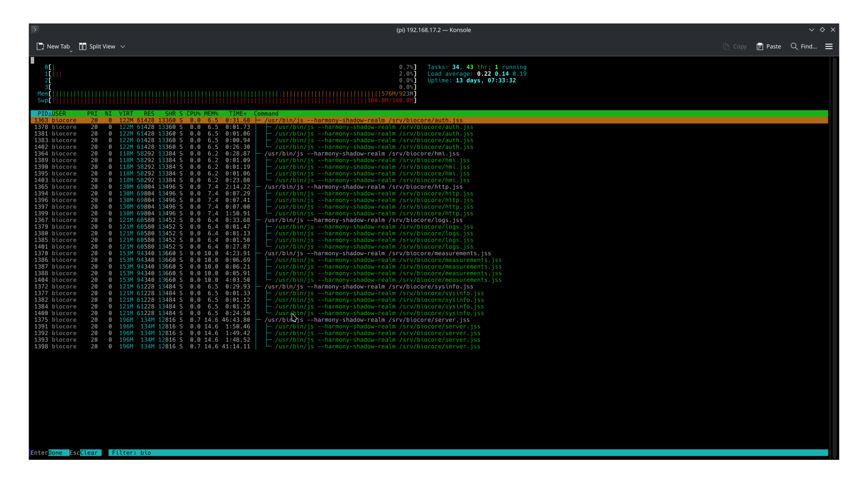Click the Split View icon
The height and width of the screenshot is (494, 868).
83,46
